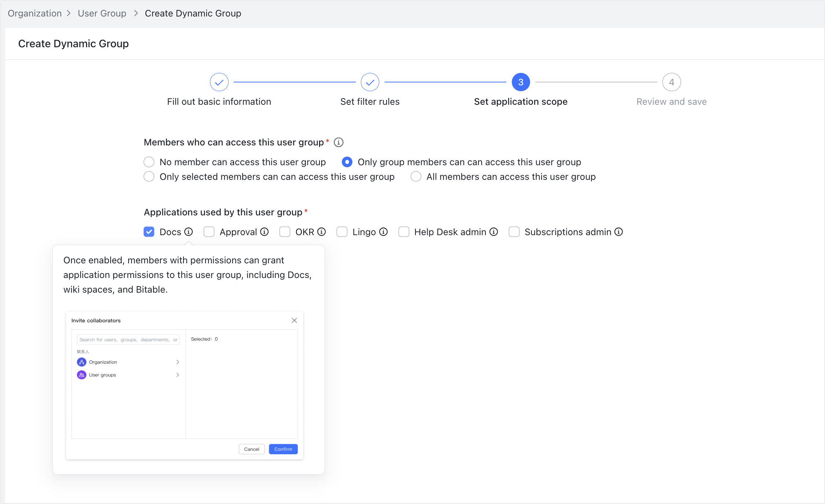Select the All members can access radio button
825x504 pixels.
(x=416, y=177)
